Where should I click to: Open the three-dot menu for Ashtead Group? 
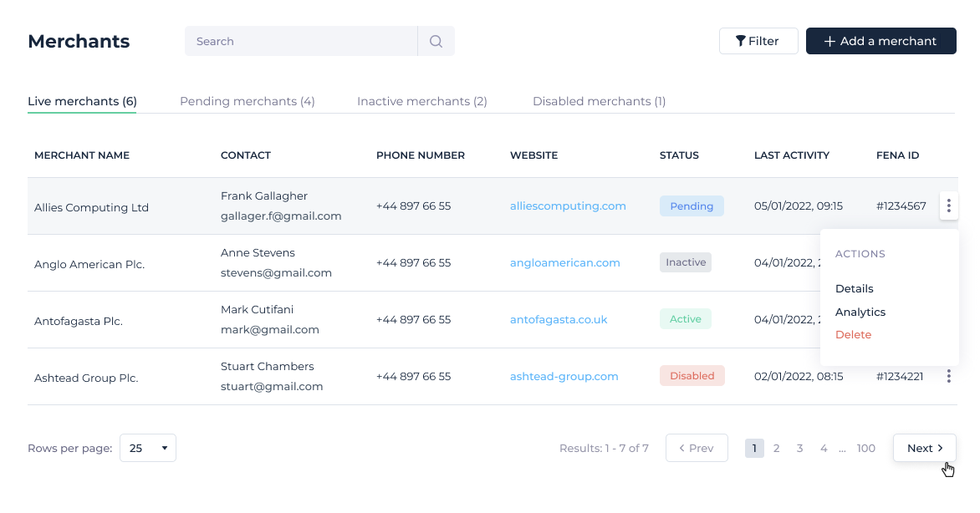(x=948, y=377)
